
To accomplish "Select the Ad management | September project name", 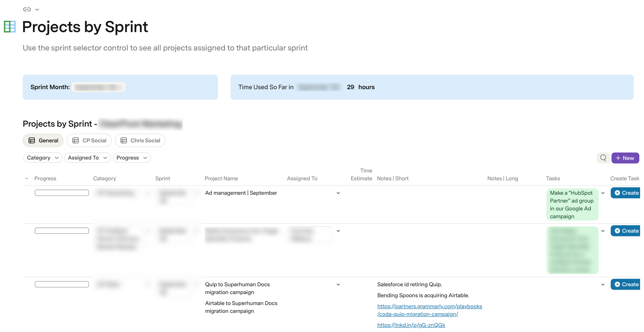I will [241, 193].
